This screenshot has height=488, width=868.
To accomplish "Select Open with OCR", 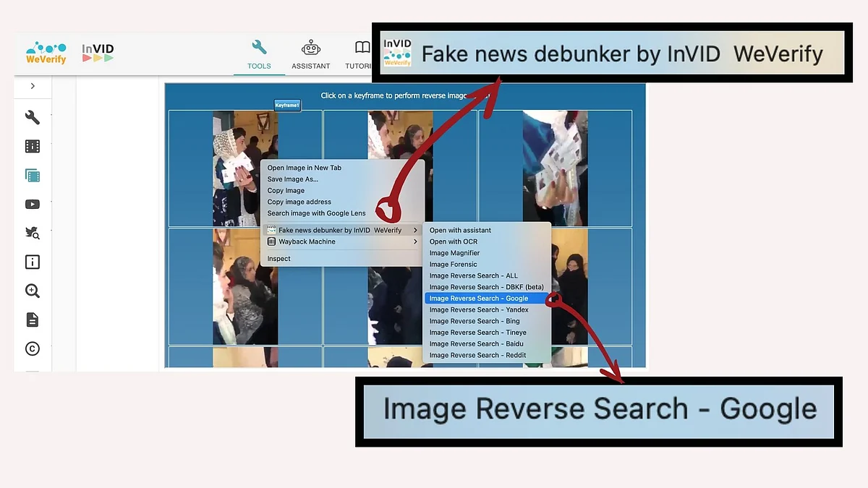I will coord(454,241).
